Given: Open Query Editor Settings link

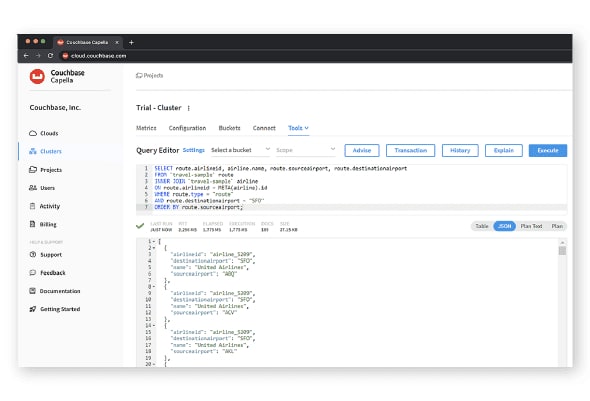Looking at the screenshot, I should click(x=193, y=150).
